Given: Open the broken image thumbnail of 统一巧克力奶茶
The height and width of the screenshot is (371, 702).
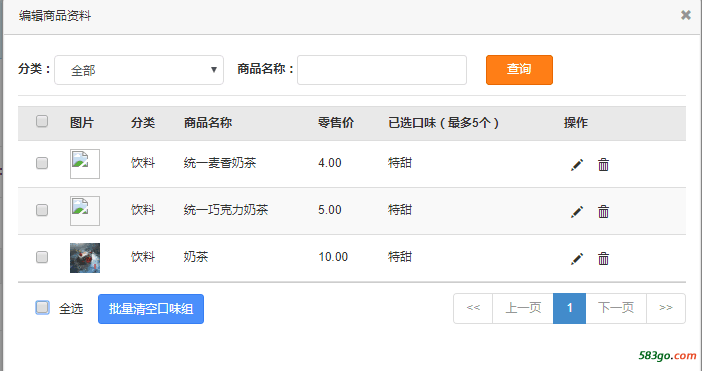Looking at the screenshot, I should point(85,211).
